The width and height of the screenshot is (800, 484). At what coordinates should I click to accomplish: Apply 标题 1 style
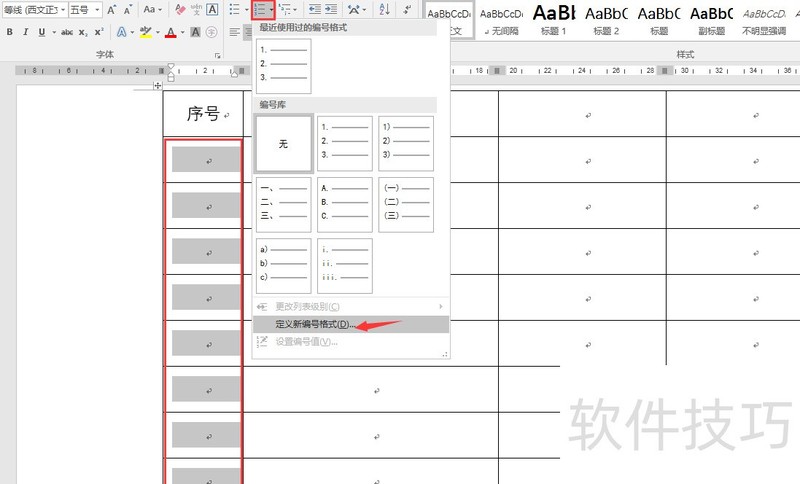[x=554, y=20]
